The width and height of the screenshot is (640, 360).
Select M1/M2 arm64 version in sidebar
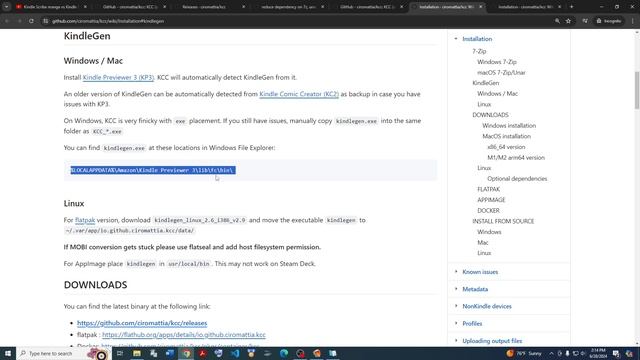click(x=516, y=158)
